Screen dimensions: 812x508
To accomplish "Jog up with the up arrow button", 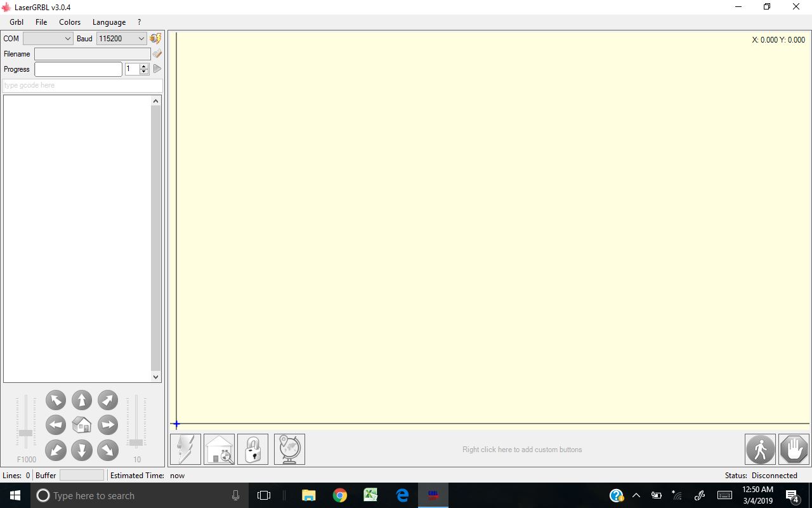I will [82, 400].
